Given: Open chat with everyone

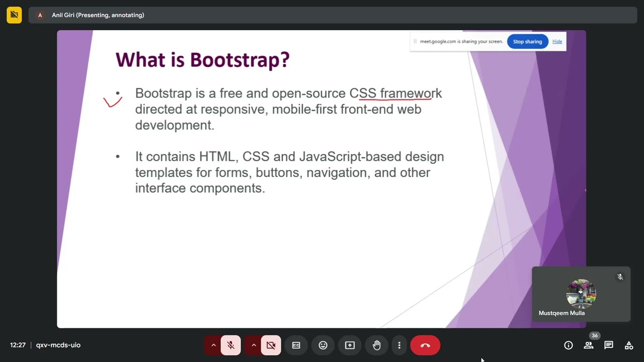Looking at the screenshot, I should [x=609, y=345].
